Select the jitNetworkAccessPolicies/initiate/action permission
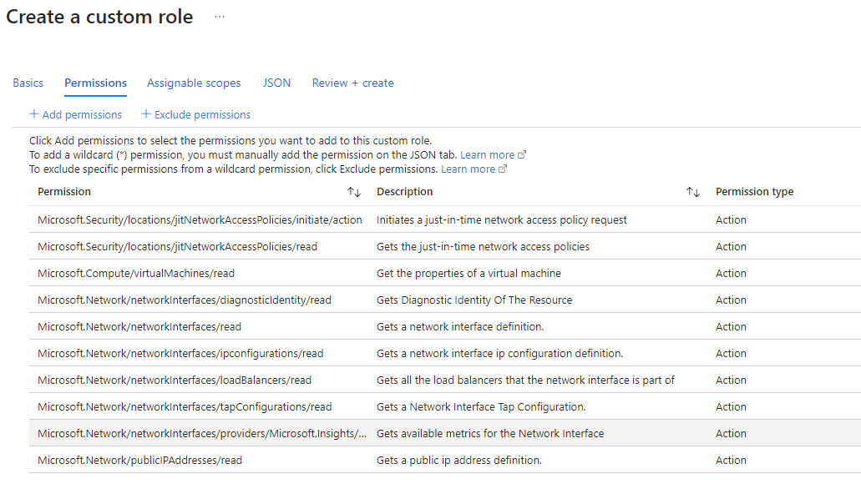Image resolution: width=861 pixels, height=504 pixels. [200, 220]
